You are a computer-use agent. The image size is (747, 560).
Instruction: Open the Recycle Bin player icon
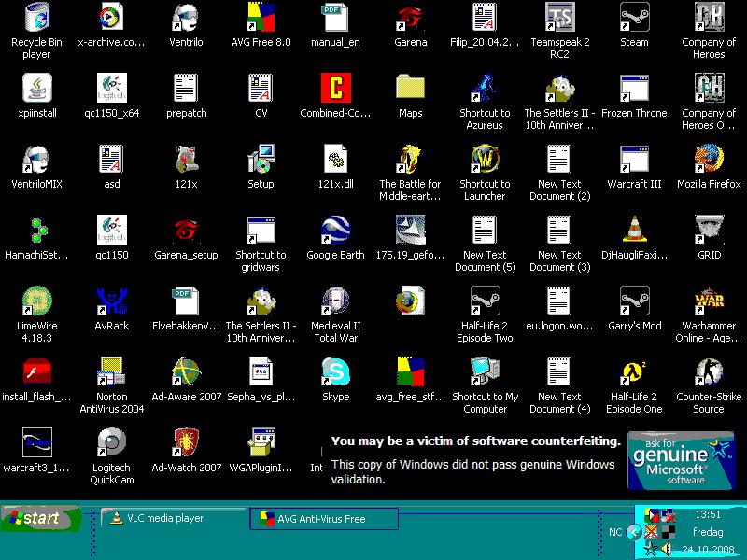click(x=36, y=17)
